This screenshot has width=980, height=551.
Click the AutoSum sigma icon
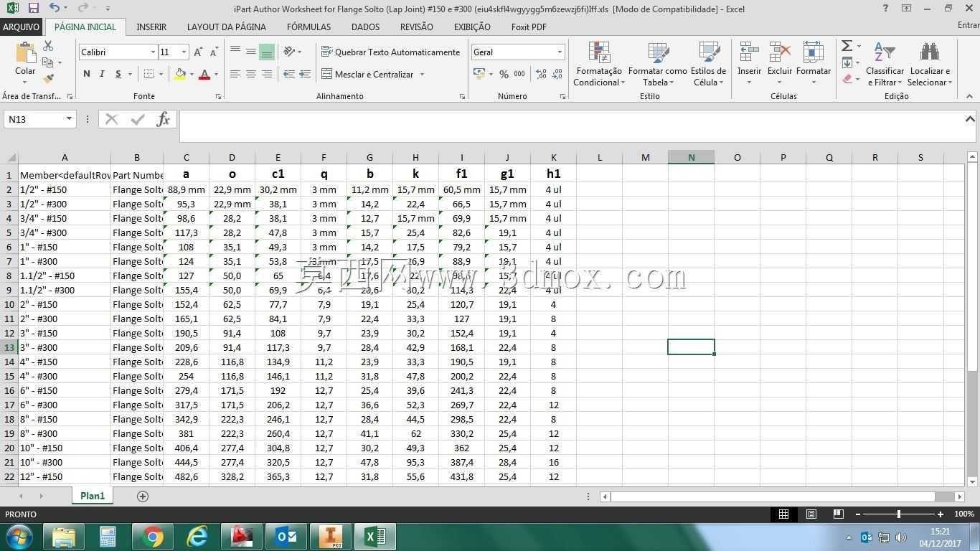[847, 46]
